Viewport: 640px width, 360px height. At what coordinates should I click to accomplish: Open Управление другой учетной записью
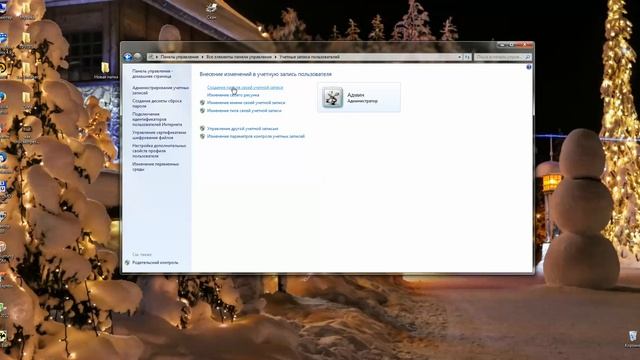(x=242, y=129)
